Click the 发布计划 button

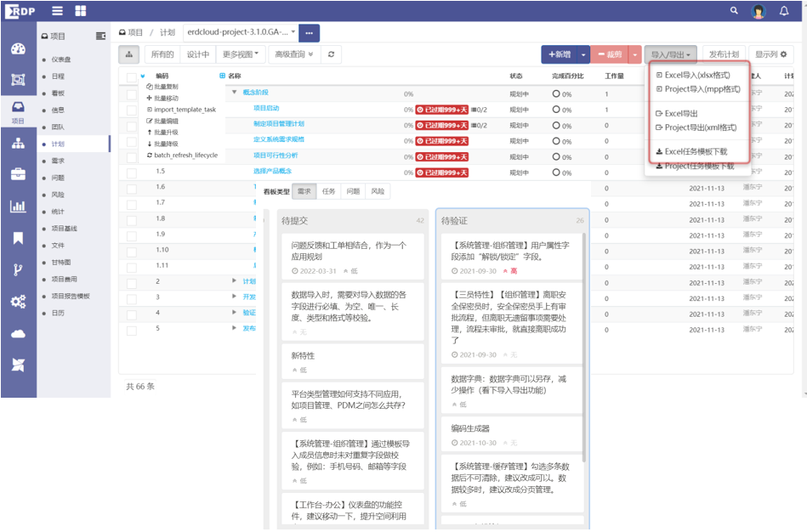coord(724,54)
